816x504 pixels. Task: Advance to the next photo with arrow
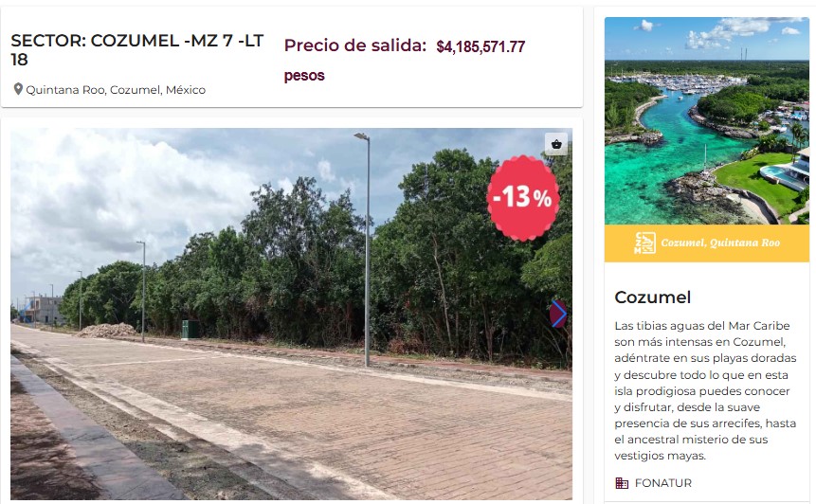pos(558,314)
